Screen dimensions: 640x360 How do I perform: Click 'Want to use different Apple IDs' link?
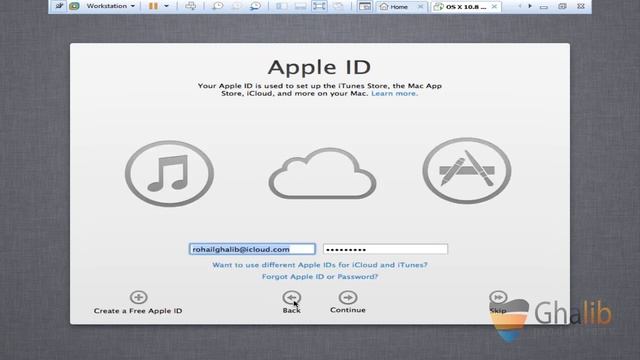pos(320,265)
